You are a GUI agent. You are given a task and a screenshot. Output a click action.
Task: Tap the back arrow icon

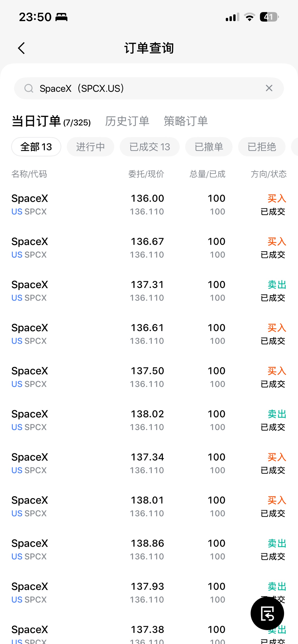tap(22, 48)
